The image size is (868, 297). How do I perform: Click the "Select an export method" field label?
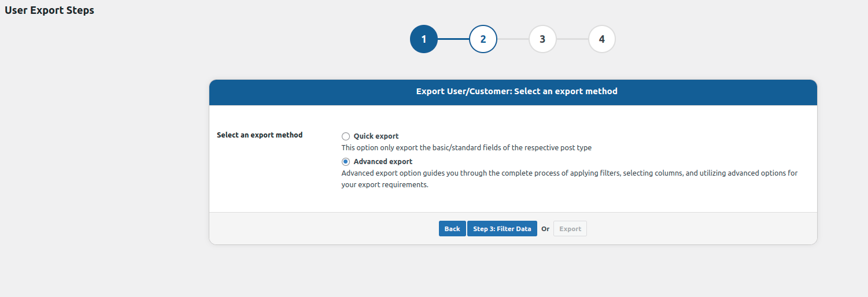click(260, 135)
